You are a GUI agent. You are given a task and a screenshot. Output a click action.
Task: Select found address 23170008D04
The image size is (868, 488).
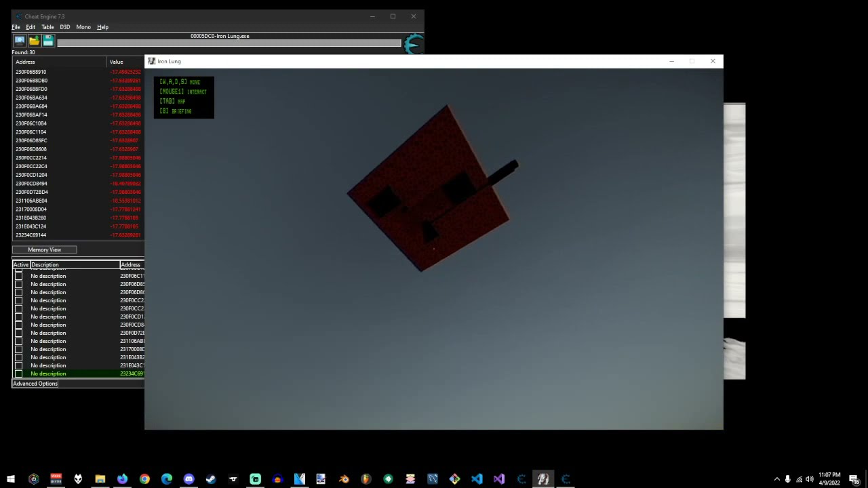point(31,209)
